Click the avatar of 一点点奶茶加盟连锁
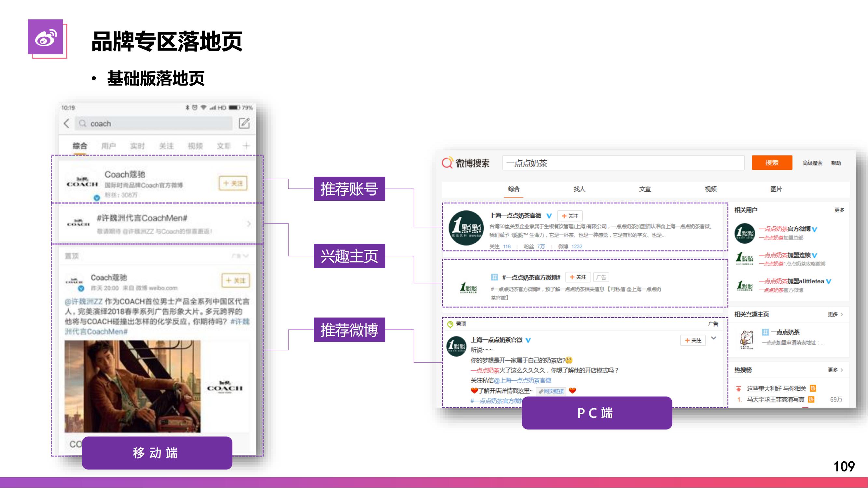 pyautogui.click(x=744, y=259)
